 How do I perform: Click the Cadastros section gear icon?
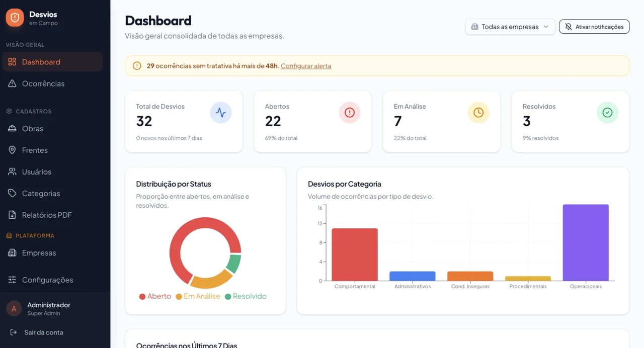click(9, 111)
